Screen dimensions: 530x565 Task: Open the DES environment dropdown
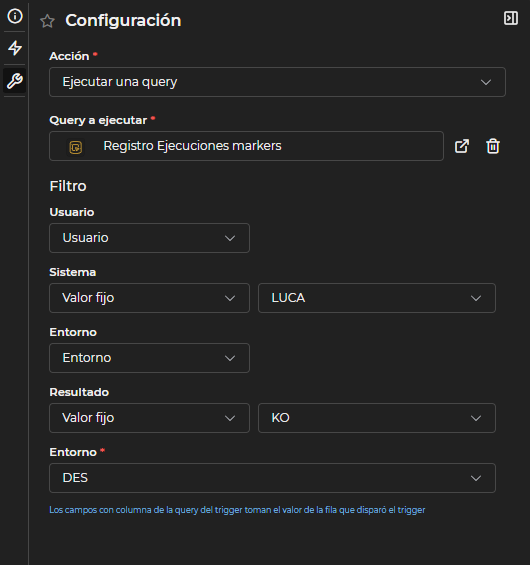pos(272,478)
